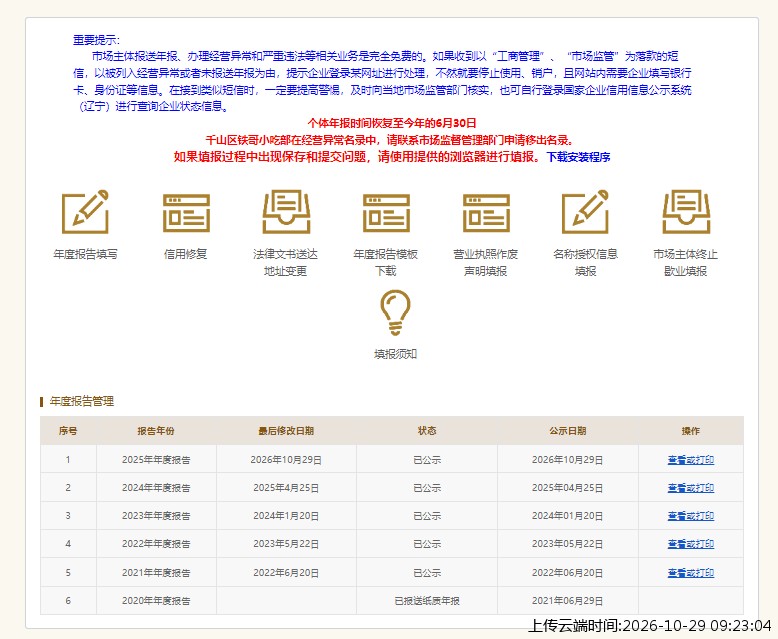View or print the 2024年年度报告
The image size is (778, 639).
[x=691, y=488]
